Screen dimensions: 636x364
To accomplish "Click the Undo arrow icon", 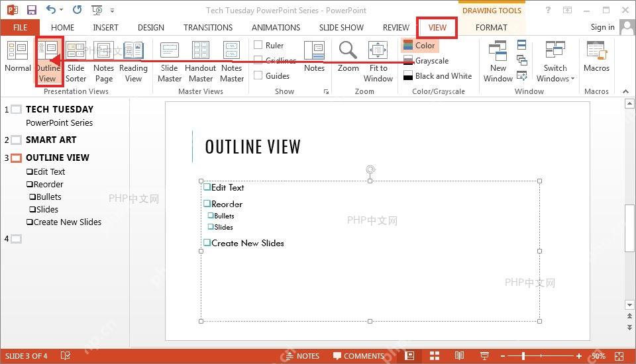I will [51, 10].
